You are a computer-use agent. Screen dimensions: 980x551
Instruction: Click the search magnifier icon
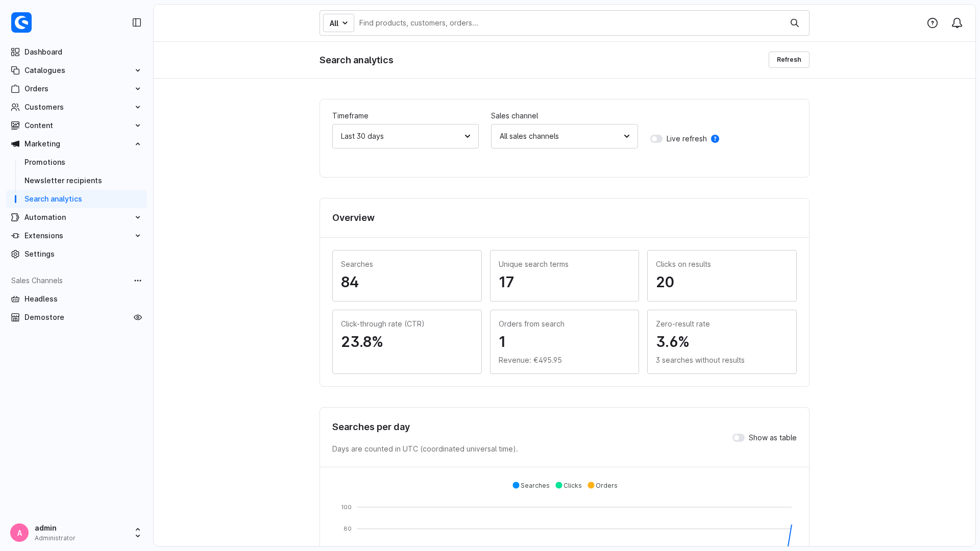pyautogui.click(x=795, y=23)
